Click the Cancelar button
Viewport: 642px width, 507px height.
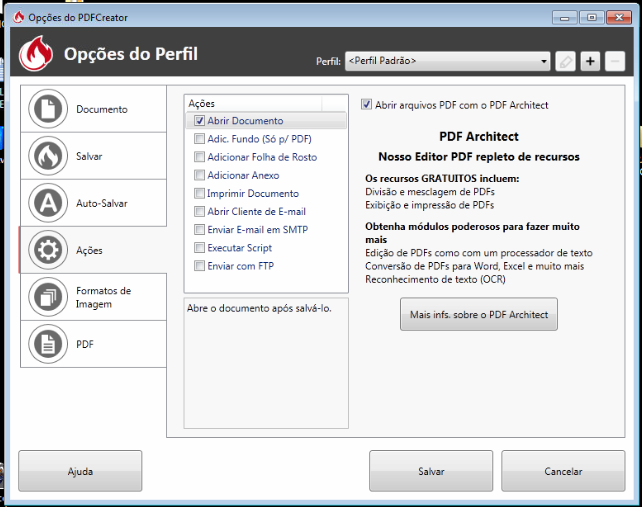tap(563, 471)
